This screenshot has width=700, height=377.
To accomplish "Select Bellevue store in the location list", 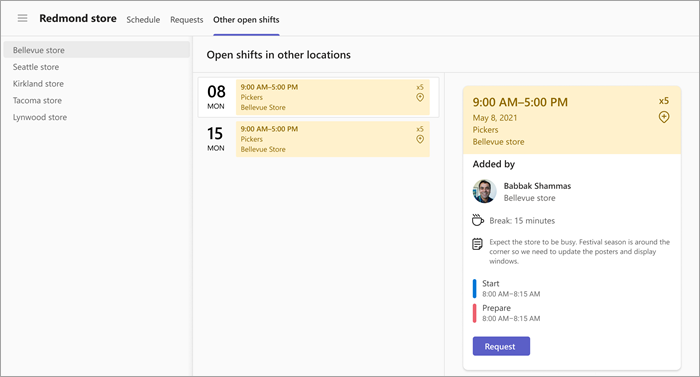I will (x=96, y=50).
